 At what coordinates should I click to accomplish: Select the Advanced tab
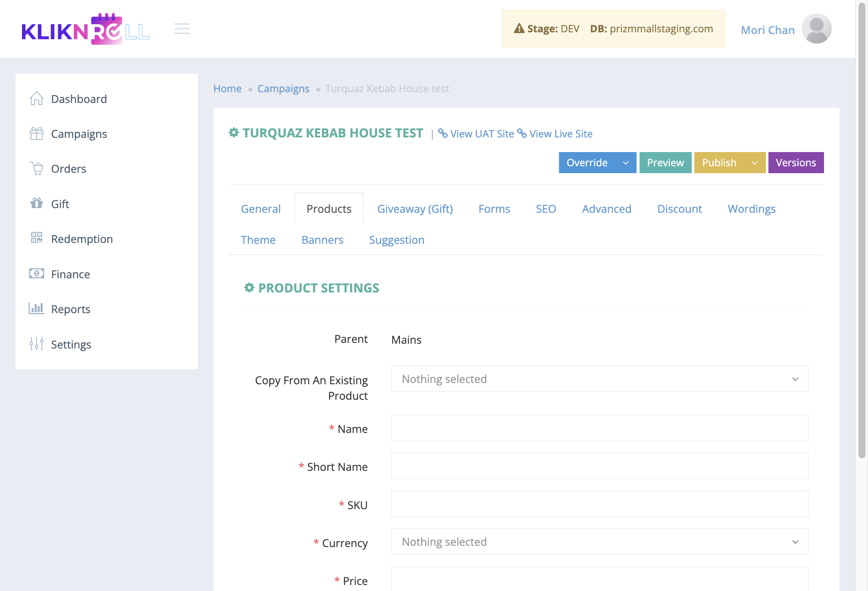click(x=606, y=209)
